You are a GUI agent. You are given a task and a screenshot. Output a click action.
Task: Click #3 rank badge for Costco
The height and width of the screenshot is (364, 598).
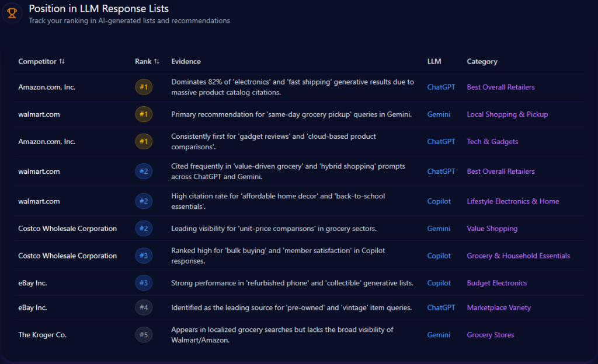pos(144,256)
